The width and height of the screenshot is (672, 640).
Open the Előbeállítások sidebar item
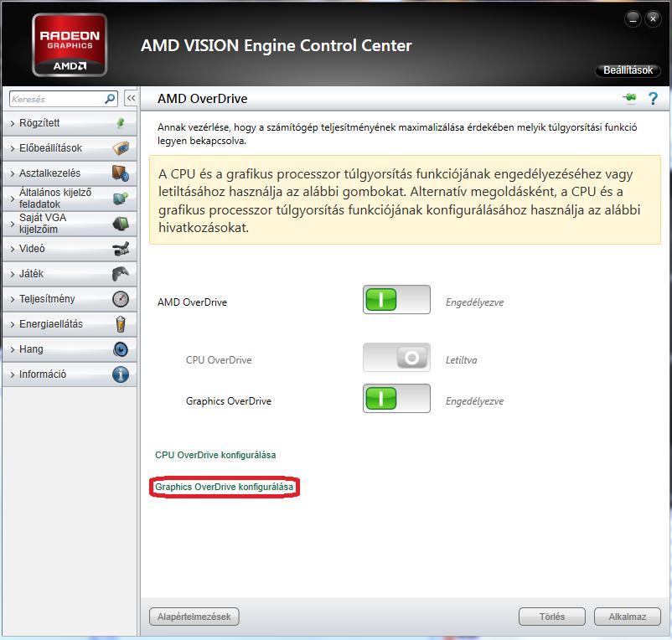[x=70, y=148]
